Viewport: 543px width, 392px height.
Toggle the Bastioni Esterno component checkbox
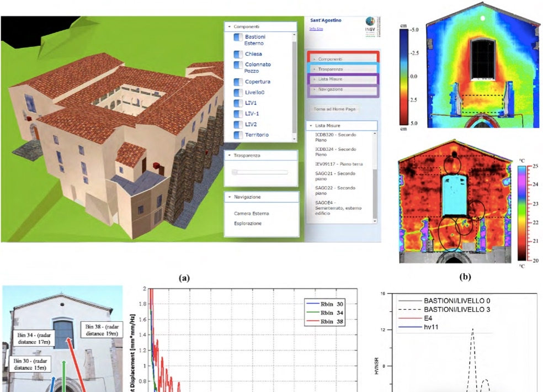[238, 37]
